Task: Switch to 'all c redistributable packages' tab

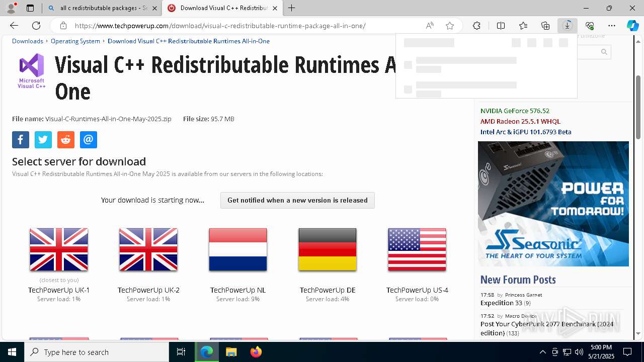Action: coord(102,8)
